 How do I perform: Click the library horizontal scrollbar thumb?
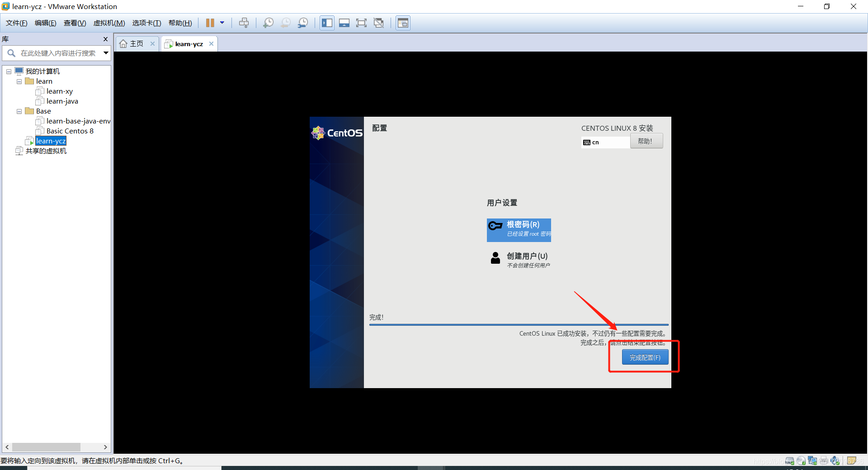[x=46, y=447]
